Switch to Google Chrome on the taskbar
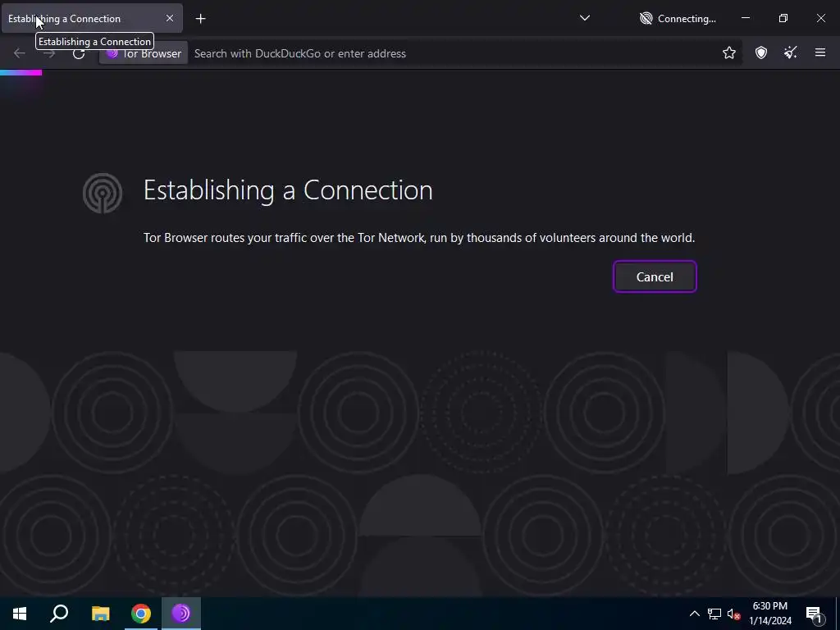 [141, 614]
